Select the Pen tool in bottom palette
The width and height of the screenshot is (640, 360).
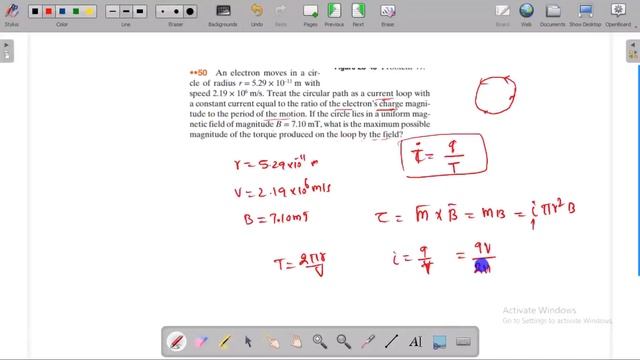click(x=177, y=342)
